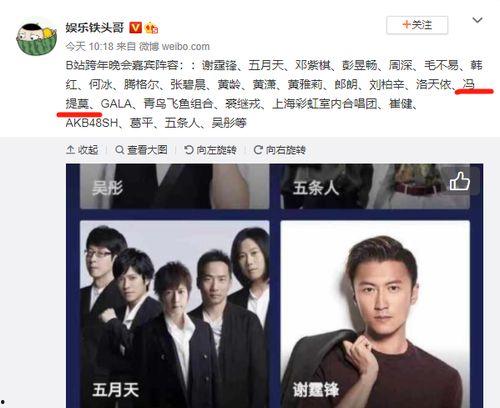Image resolution: width=500 pixels, height=408 pixels.
Task: Rotate the image left with 向左旋转
Action: (210, 150)
